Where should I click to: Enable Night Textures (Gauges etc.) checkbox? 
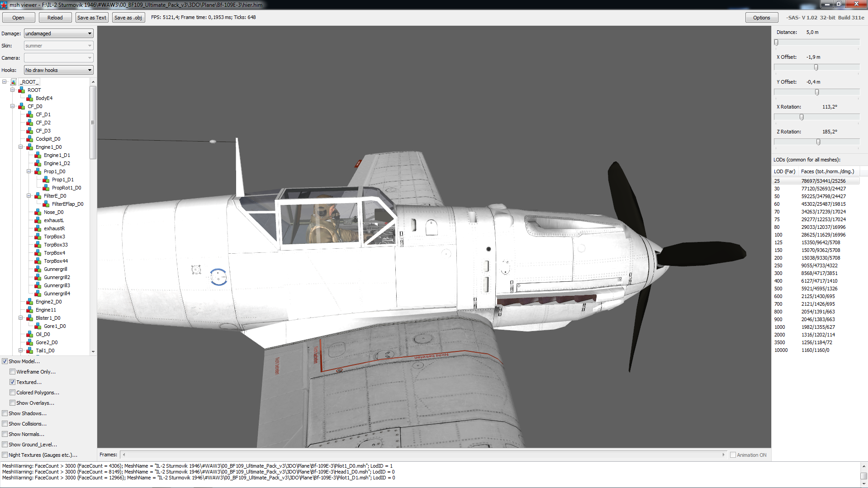tap(5, 455)
